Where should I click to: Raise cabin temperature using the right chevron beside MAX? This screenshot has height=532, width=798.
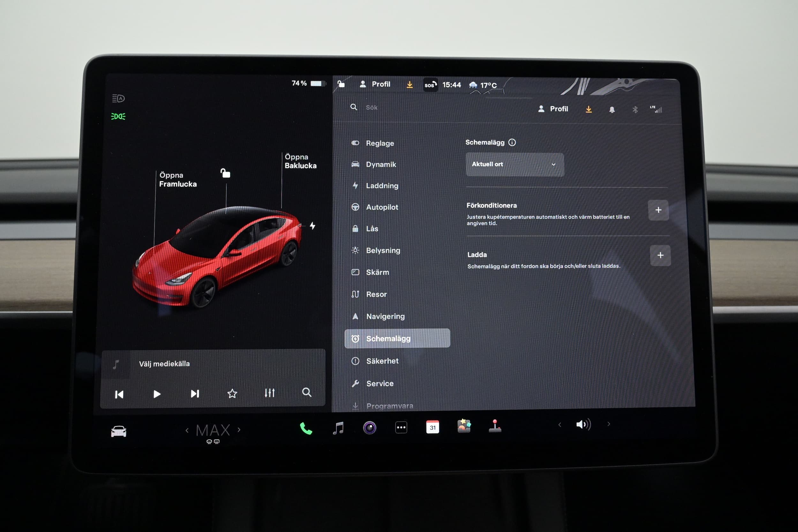point(239,430)
